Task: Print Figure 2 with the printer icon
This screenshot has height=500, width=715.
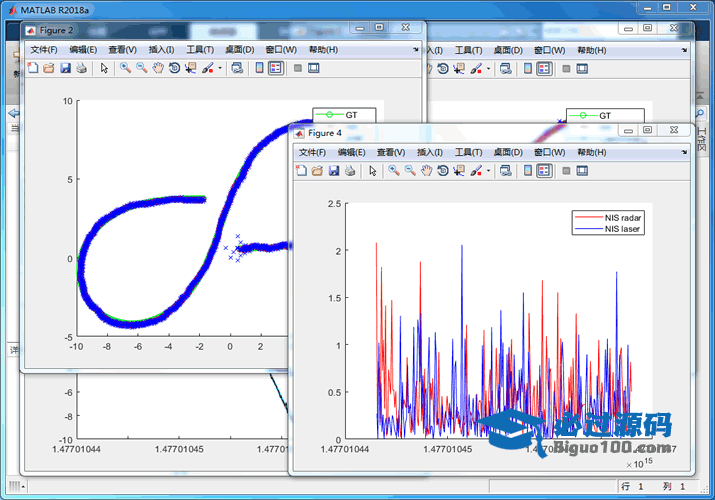Action: pyautogui.click(x=82, y=68)
